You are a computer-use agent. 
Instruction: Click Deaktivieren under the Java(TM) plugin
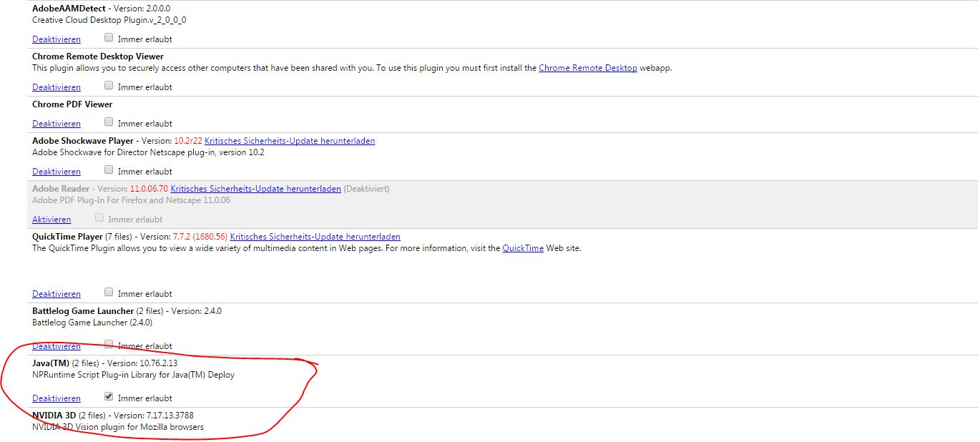pyautogui.click(x=57, y=398)
